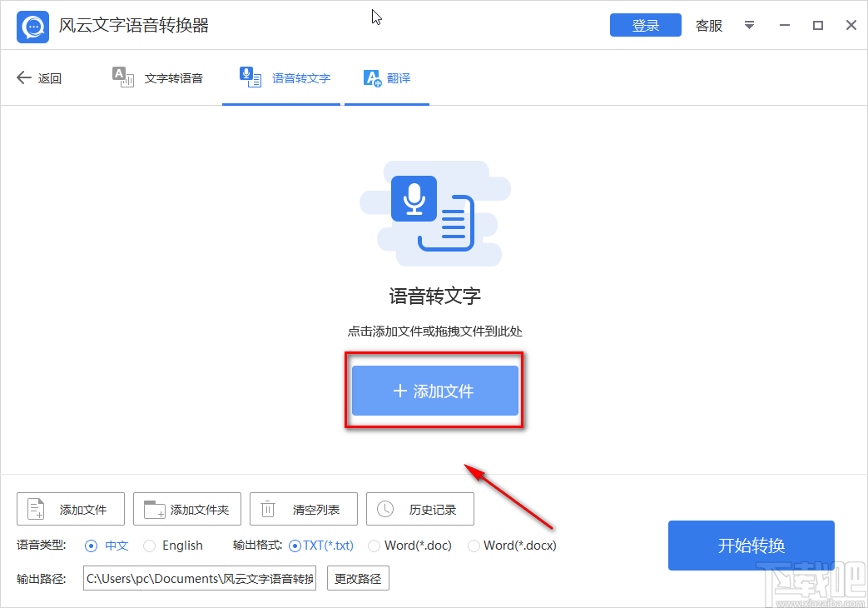Viewport: 868px width, 608px height.
Task: Select the 中文 language radio button
Action: click(x=91, y=546)
